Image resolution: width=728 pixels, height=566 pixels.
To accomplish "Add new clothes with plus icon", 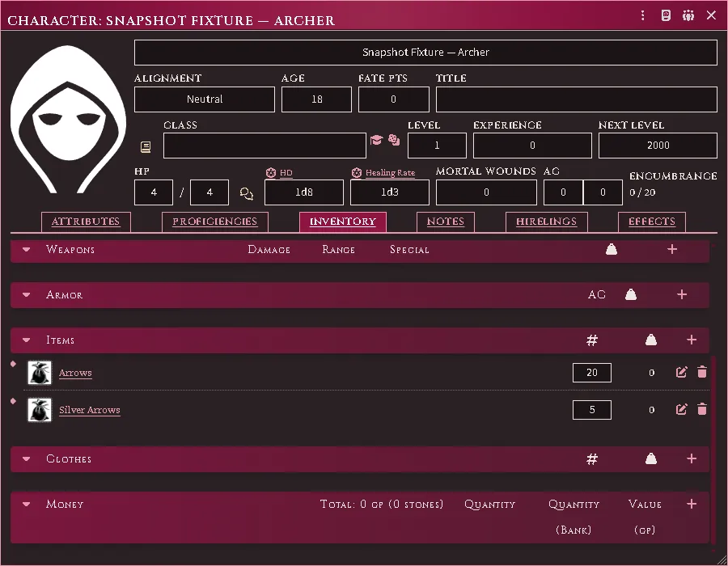I will tap(692, 458).
